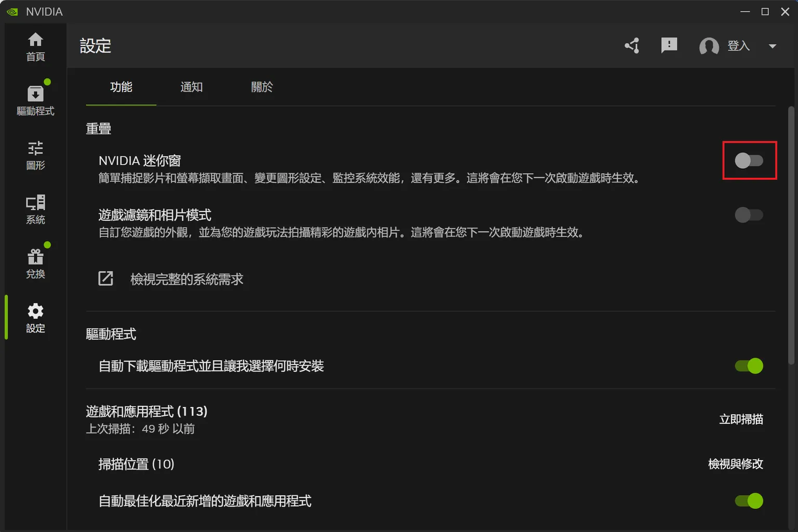Click the 重疊 section heading

click(x=99, y=128)
